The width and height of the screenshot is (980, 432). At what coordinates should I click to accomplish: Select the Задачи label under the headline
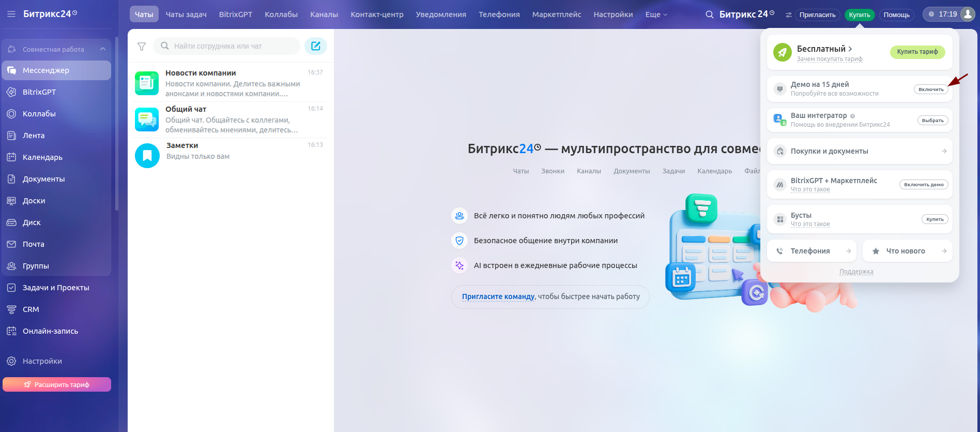click(x=673, y=171)
